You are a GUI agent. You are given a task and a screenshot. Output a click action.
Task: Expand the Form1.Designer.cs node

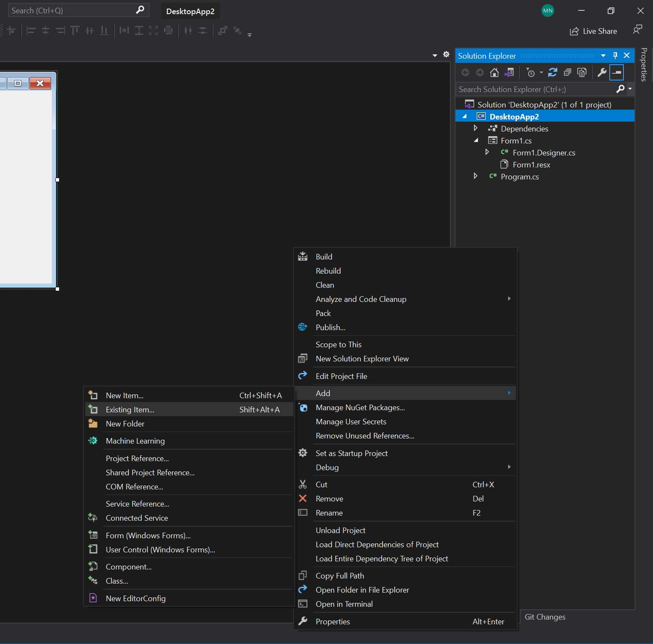point(487,152)
